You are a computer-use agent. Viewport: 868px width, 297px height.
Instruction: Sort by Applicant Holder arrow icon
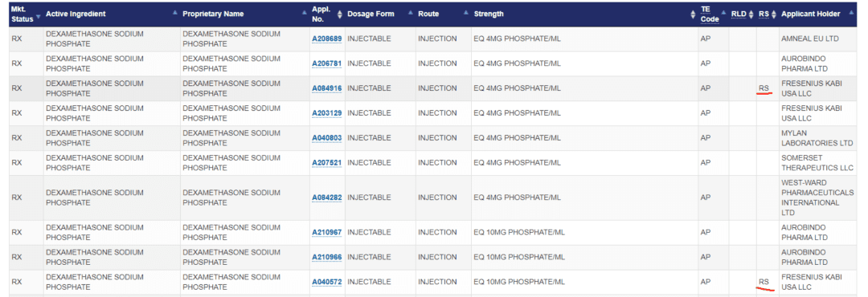coord(851,12)
